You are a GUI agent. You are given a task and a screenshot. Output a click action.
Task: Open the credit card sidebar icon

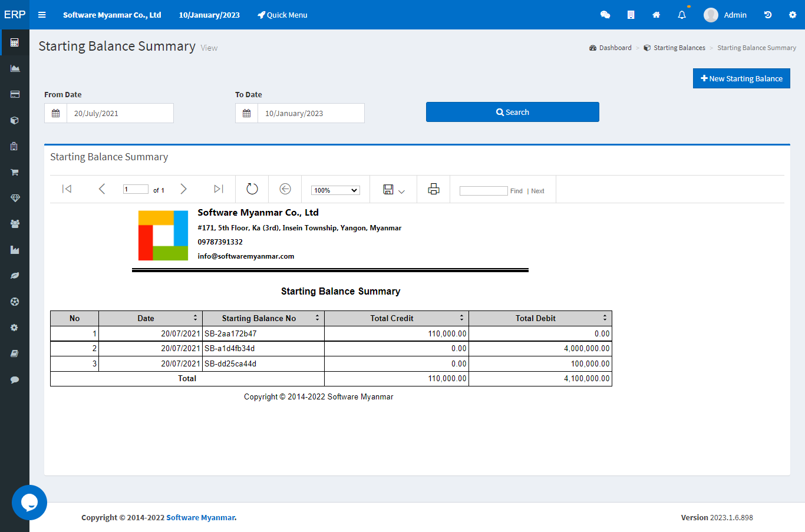[15, 94]
